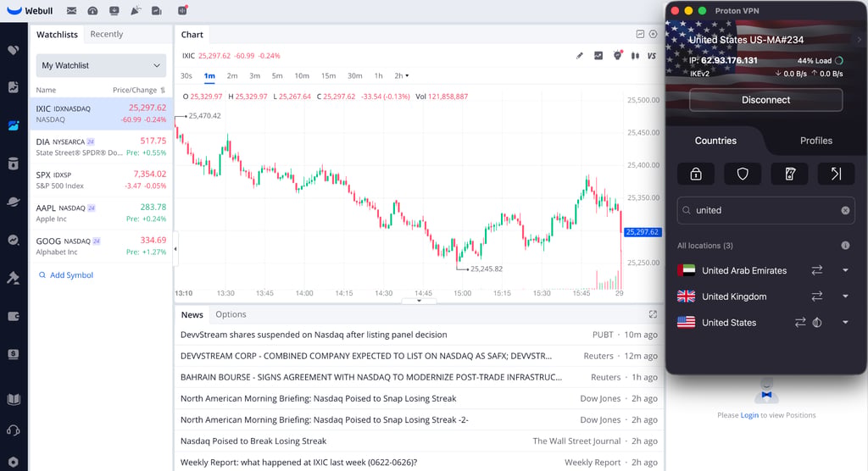Select the 15m chart interval
The width and height of the screenshot is (868, 471).
coord(328,76)
